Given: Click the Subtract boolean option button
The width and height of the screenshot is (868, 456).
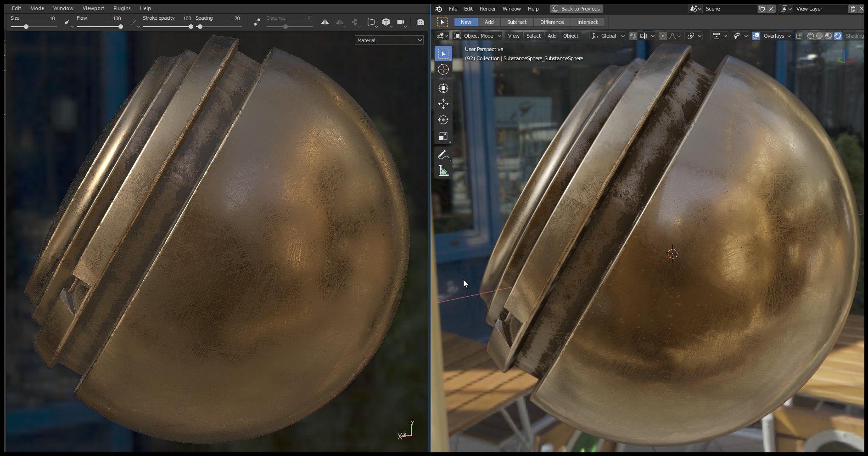Looking at the screenshot, I should (516, 22).
